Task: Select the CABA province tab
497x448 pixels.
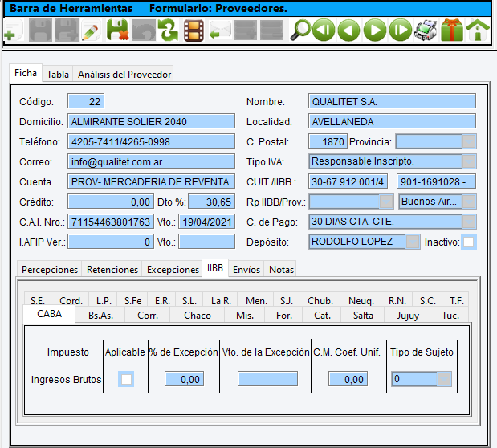Action: click(50, 314)
